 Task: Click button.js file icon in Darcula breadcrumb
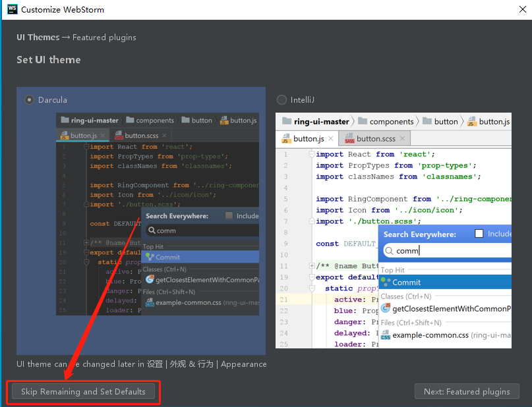pyautogui.click(x=224, y=121)
